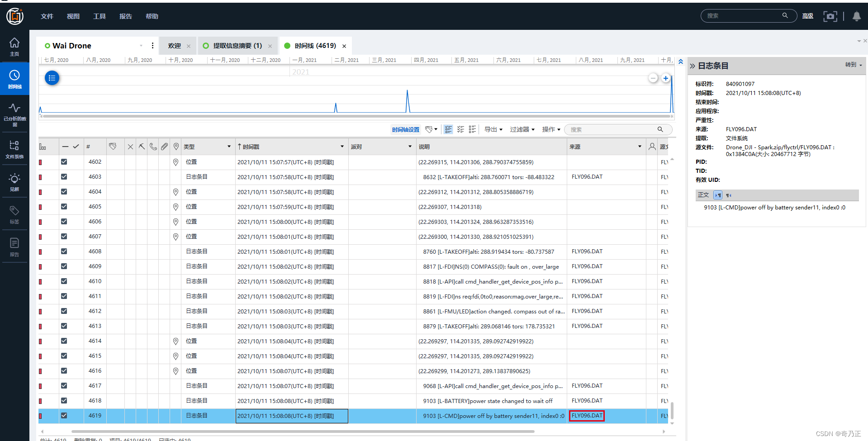
Task: Click the 高级 advanced search link
Action: pyautogui.click(x=808, y=16)
